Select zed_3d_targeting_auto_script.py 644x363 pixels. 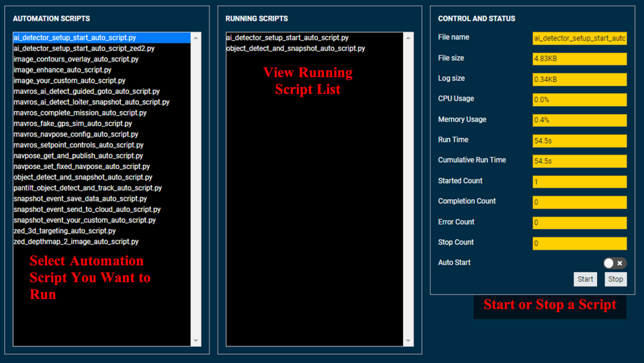(x=102, y=231)
